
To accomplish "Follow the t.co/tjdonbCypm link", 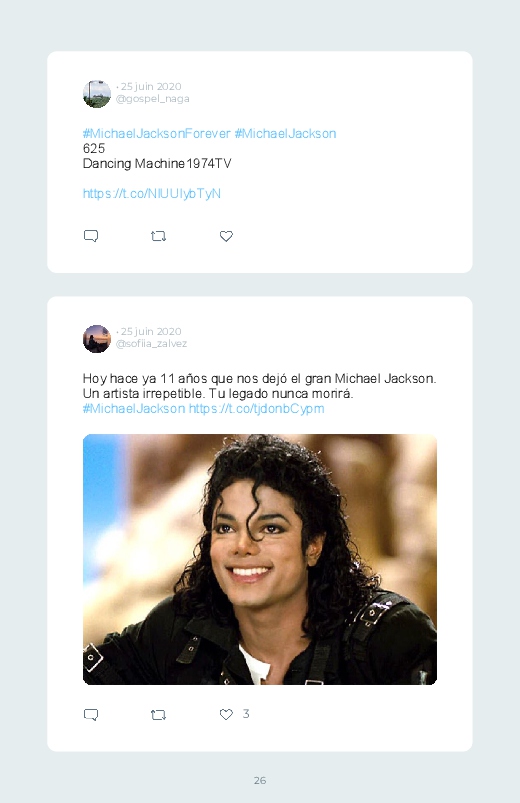I will 257,409.
